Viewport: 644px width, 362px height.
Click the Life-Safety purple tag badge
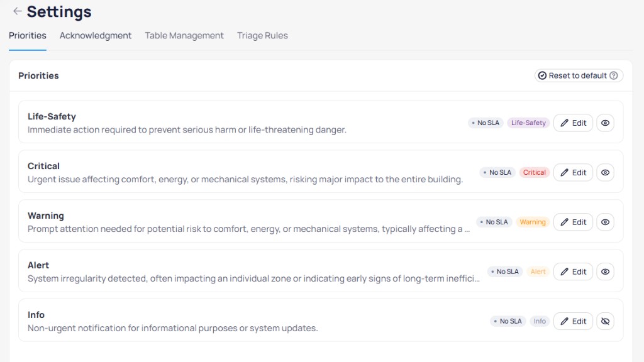[528, 123]
